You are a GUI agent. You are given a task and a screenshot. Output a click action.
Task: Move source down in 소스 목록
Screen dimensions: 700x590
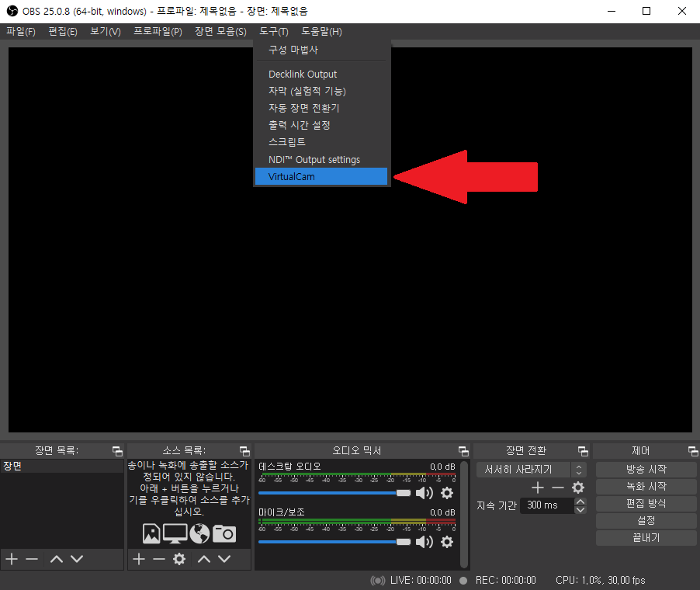point(224,559)
